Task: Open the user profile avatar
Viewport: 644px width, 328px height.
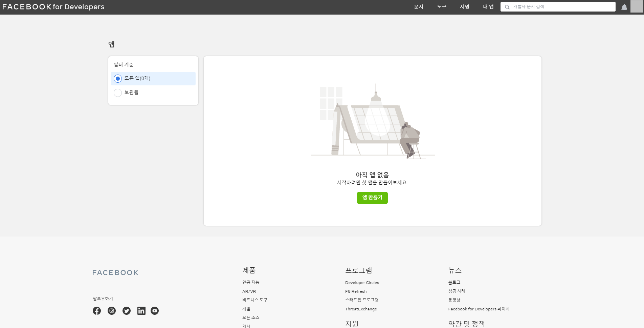Action: 637,7
